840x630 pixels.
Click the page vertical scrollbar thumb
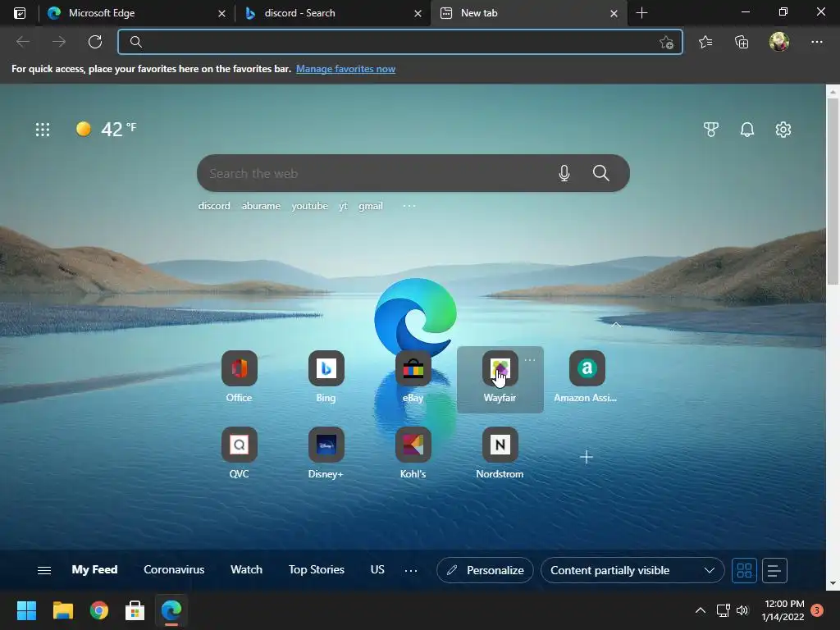[x=833, y=192]
